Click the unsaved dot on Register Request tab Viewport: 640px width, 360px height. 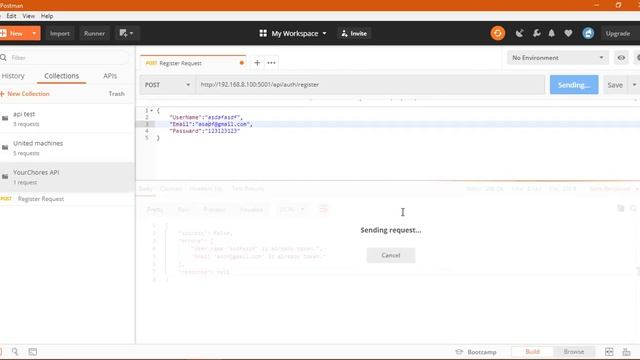[x=242, y=63]
